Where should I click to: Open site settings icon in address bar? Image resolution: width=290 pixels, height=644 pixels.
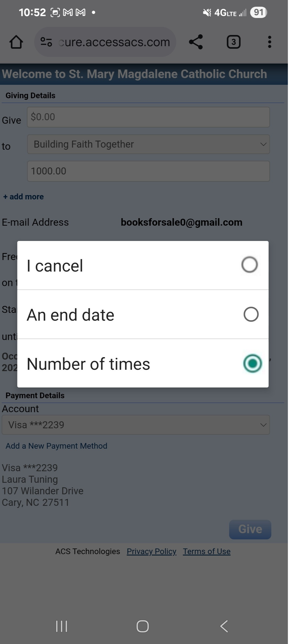(x=46, y=42)
